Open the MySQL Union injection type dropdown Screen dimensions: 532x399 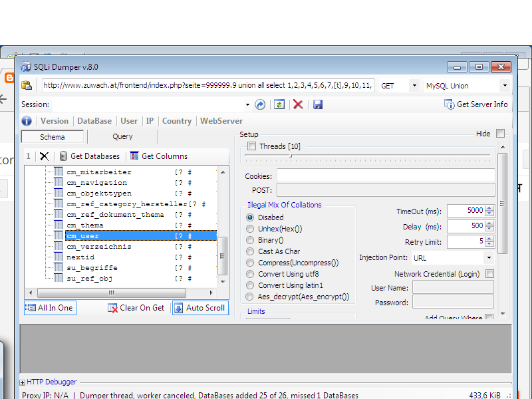coord(505,86)
